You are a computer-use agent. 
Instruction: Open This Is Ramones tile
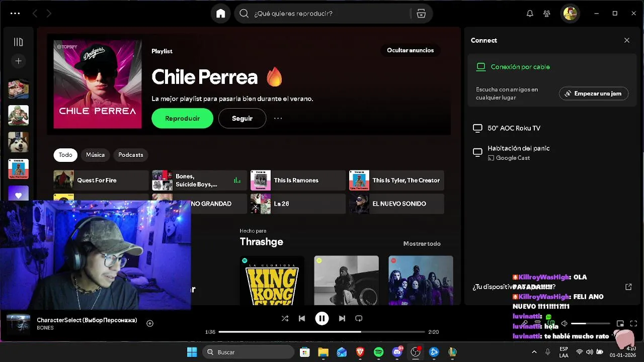pyautogui.click(x=298, y=180)
